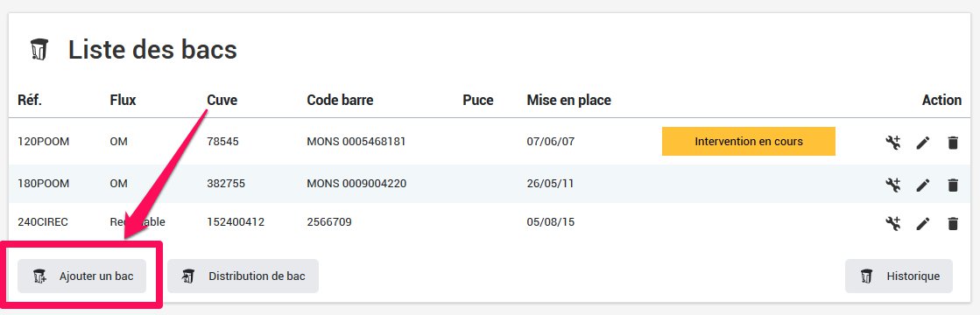This screenshot has height=315, width=980.
Task: Open the Historique view
Action: [899, 276]
